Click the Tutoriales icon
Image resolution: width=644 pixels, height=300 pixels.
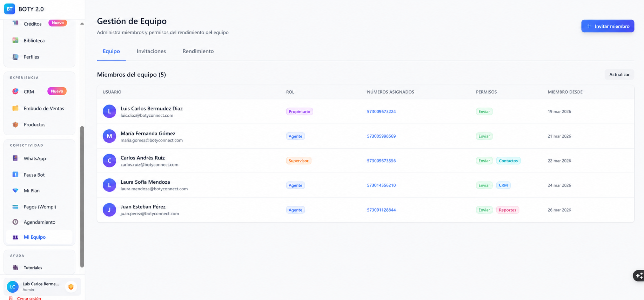pos(15,267)
